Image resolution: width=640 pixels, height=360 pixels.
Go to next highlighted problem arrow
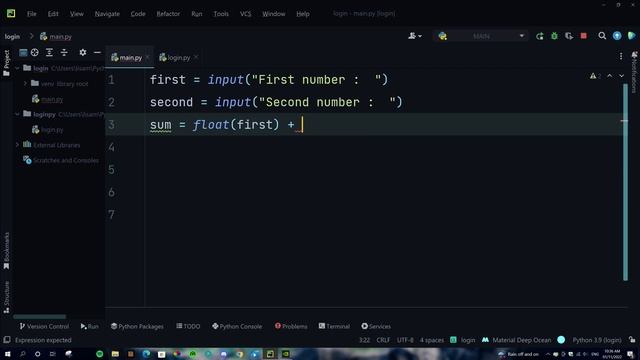[621, 76]
